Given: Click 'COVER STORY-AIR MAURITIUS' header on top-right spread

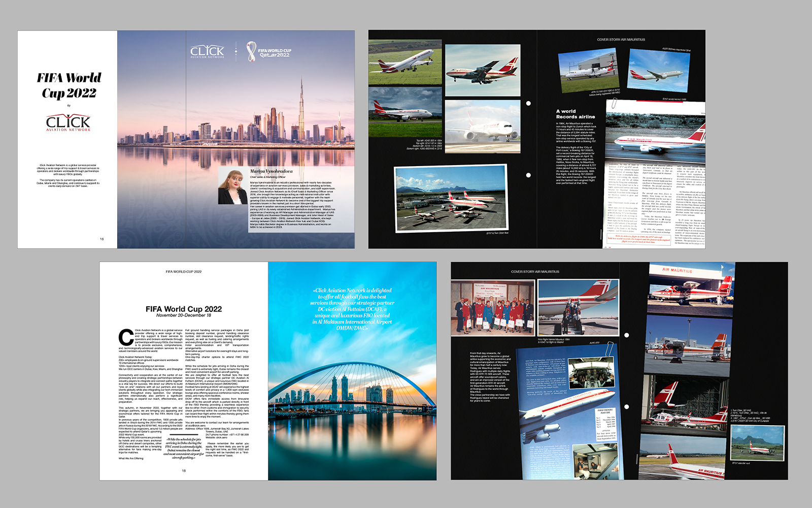Looking at the screenshot, I should pyautogui.click(x=621, y=40).
